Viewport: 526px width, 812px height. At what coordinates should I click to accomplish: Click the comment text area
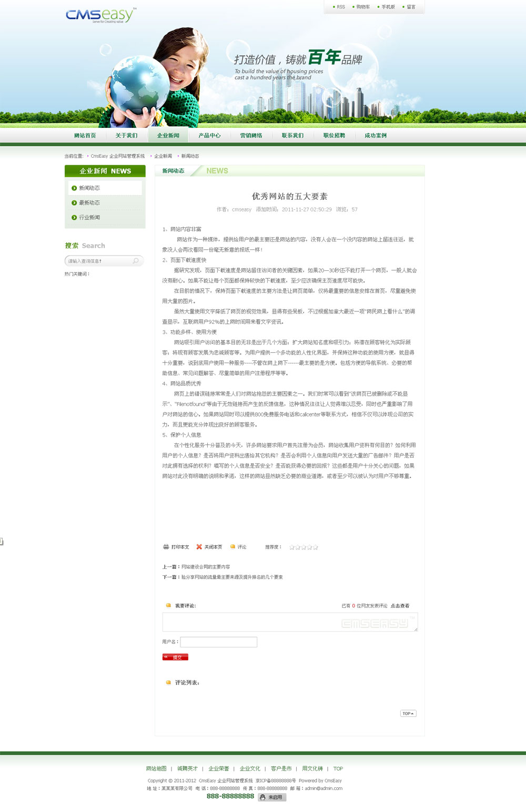[x=289, y=622]
